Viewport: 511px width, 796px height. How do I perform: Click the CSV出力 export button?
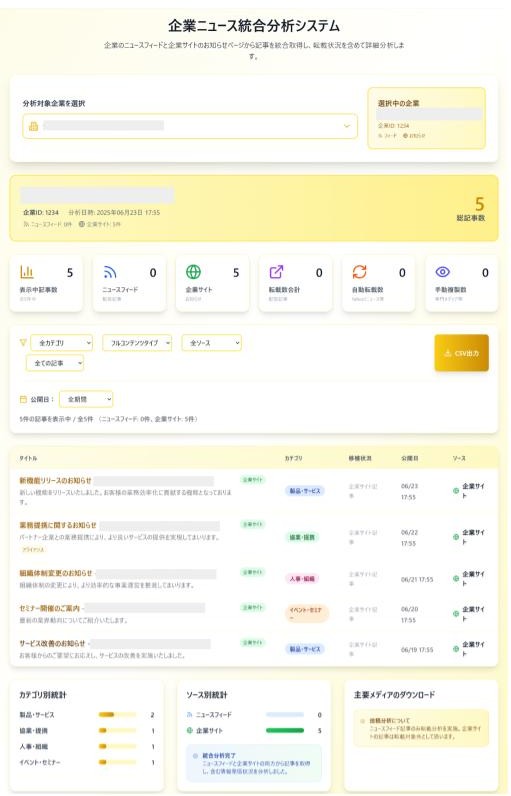461,353
